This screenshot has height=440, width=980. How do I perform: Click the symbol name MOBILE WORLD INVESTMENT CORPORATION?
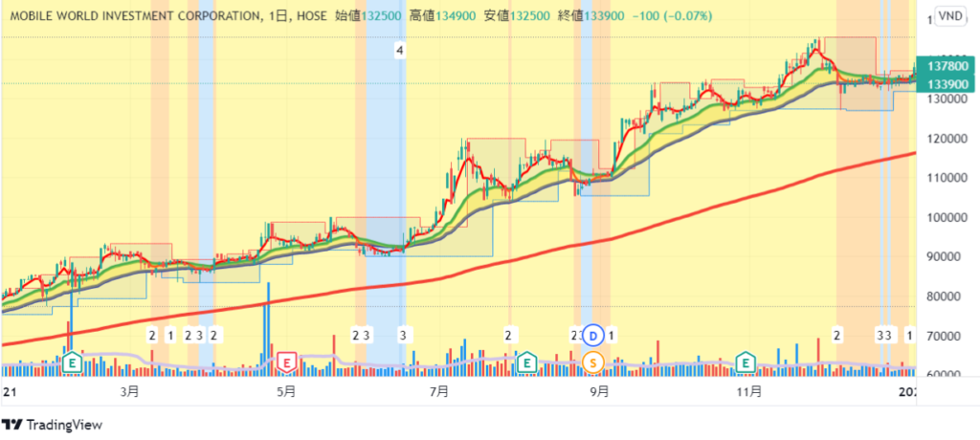(136, 16)
